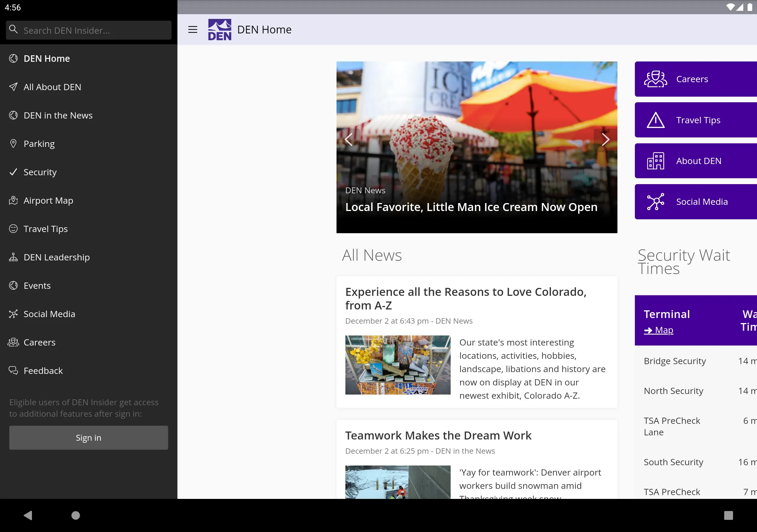Open the Feedback menu item

click(x=43, y=370)
